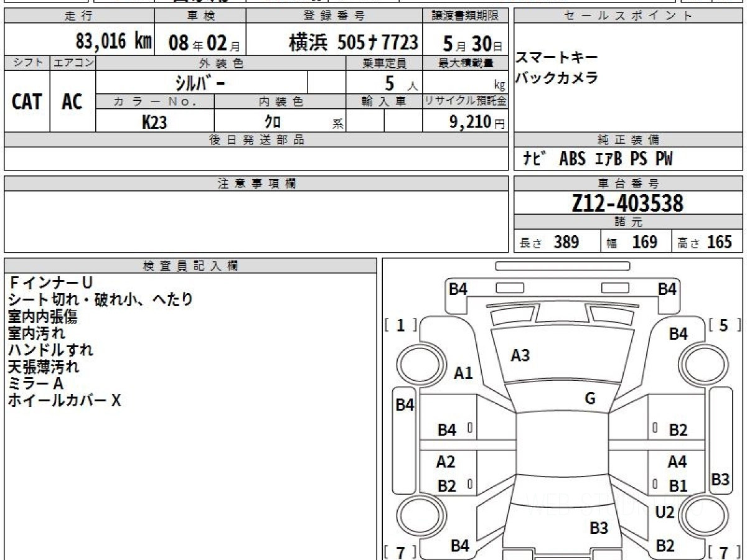
Task: Select chassis number Z12-403538
Action: click(627, 203)
